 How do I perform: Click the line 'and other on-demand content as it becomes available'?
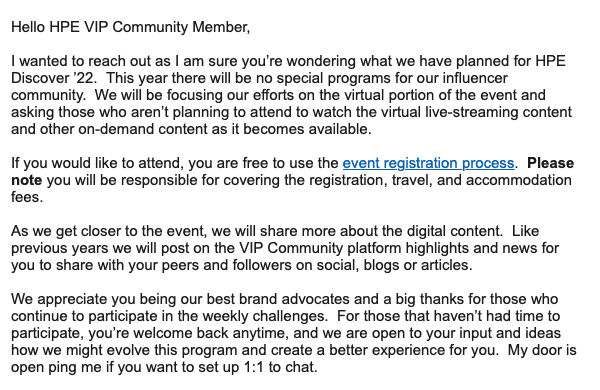pos(191,129)
